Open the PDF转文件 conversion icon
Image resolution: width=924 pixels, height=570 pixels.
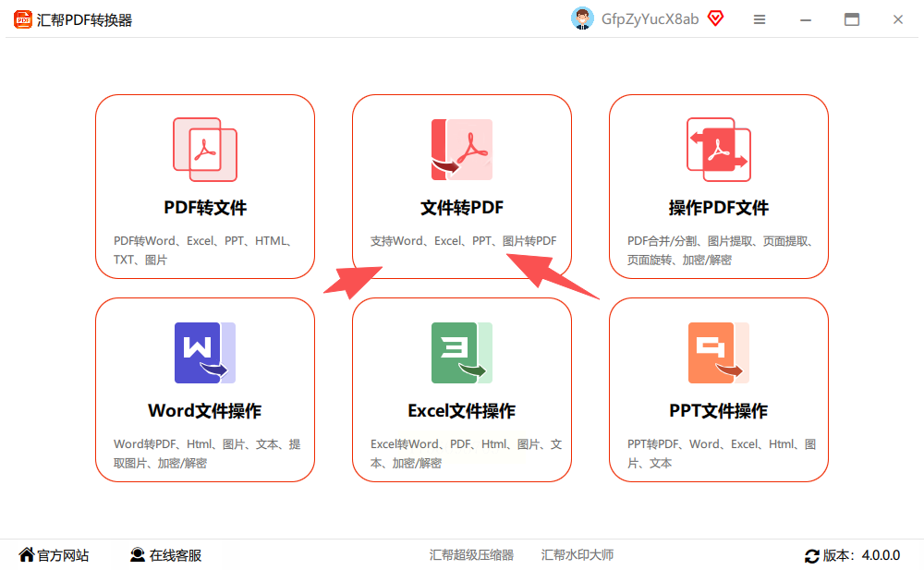[x=205, y=150]
